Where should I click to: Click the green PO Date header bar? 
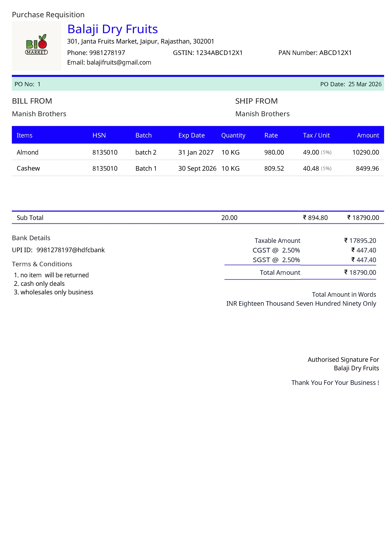pos(350,84)
